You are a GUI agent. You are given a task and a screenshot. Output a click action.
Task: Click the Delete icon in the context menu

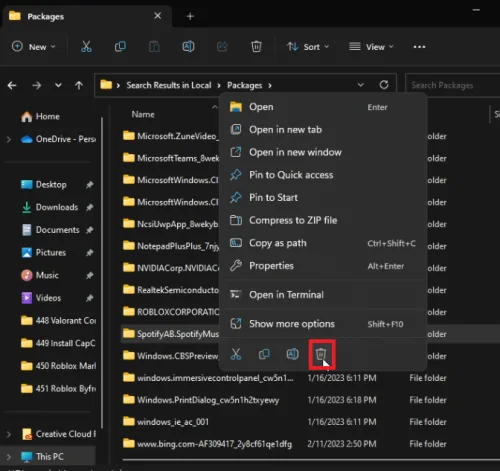coord(321,354)
